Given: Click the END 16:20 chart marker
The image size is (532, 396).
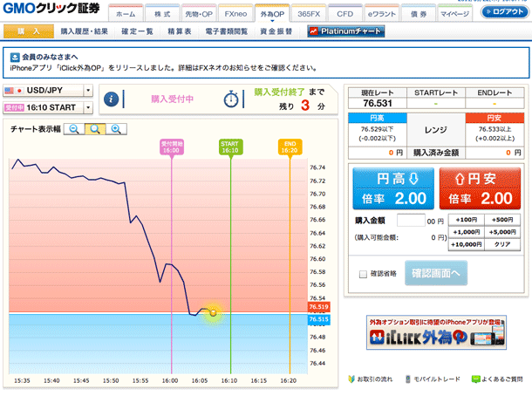Looking at the screenshot, I should 290,147.
